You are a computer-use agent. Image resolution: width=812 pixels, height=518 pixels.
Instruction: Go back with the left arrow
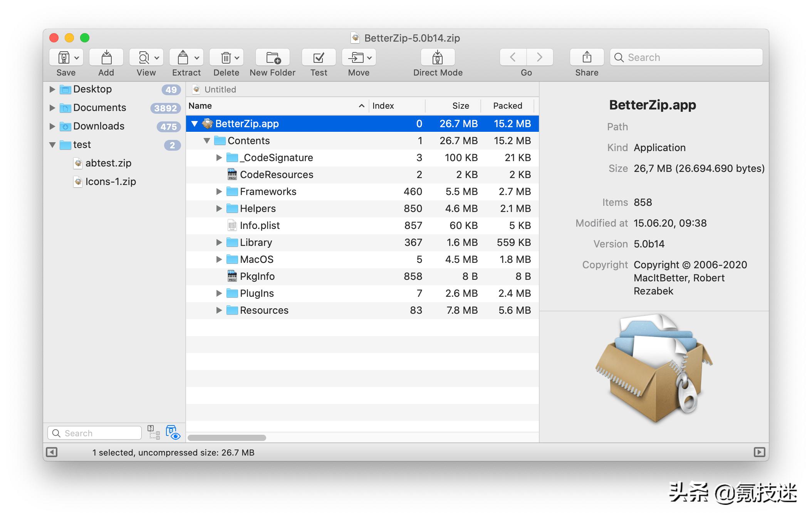513,57
